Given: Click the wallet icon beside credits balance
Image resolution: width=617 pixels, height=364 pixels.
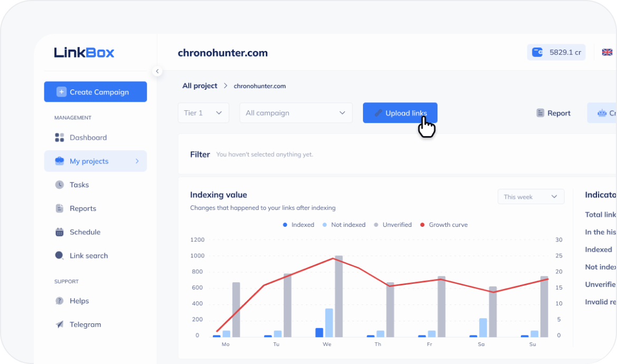Looking at the screenshot, I should click(538, 52).
